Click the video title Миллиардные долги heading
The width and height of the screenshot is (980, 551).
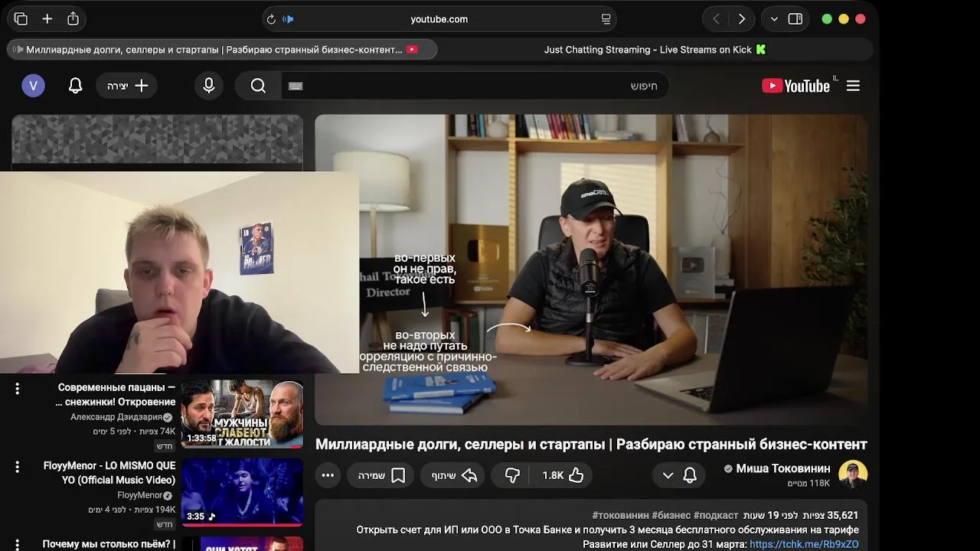(x=591, y=445)
